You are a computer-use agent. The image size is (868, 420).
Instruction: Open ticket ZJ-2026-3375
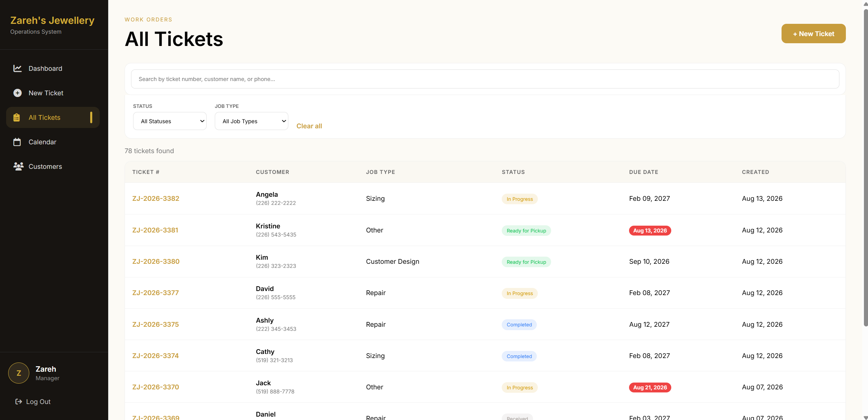[155, 324]
